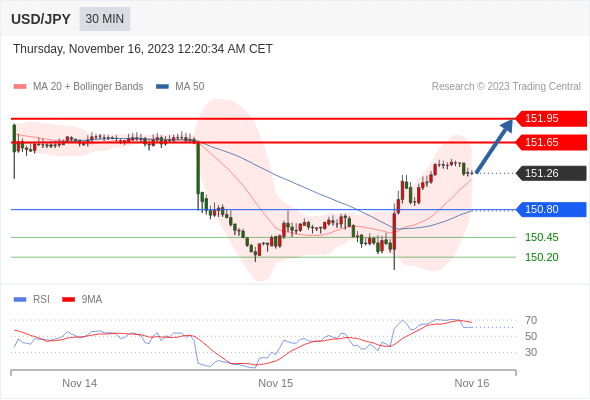The image size is (590, 400).
Task: Toggle the MA 20 + Bollinger Bands legend
Action: point(88,87)
